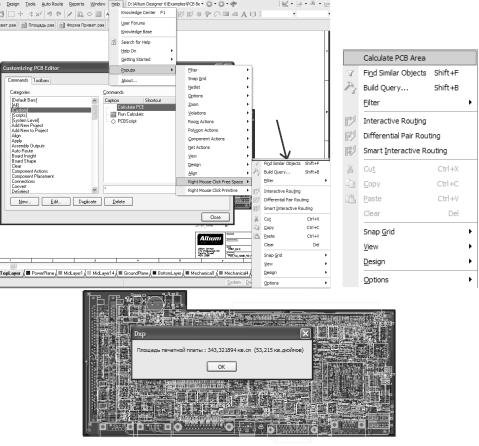This screenshot has height=446, width=479.
Task: Open the document path dropdown in the toolbar
Action: pos(202,4)
